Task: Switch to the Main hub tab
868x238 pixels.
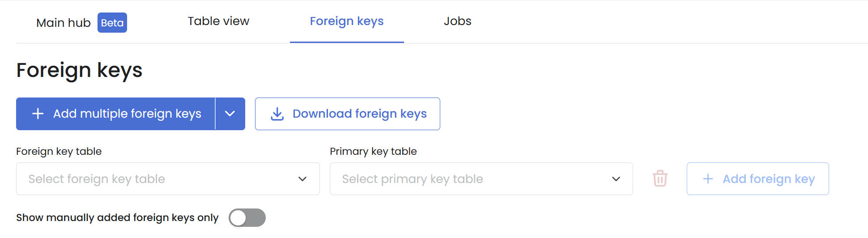Action: (64, 23)
